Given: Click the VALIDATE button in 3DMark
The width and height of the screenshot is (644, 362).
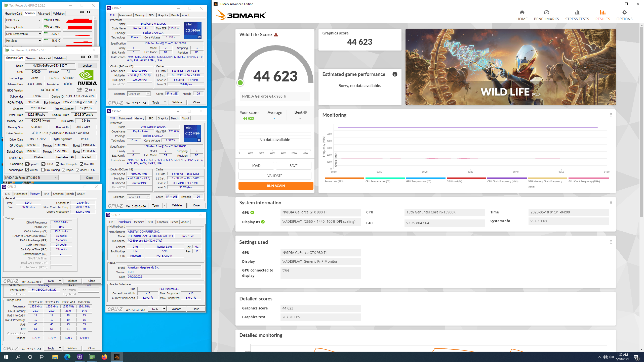Looking at the screenshot, I should [x=275, y=176].
